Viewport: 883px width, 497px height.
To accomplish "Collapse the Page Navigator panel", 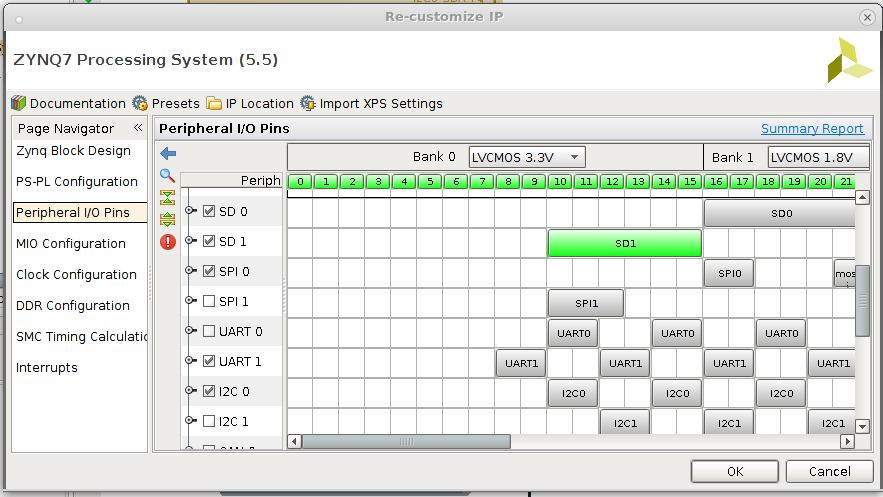I will [x=138, y=128].
